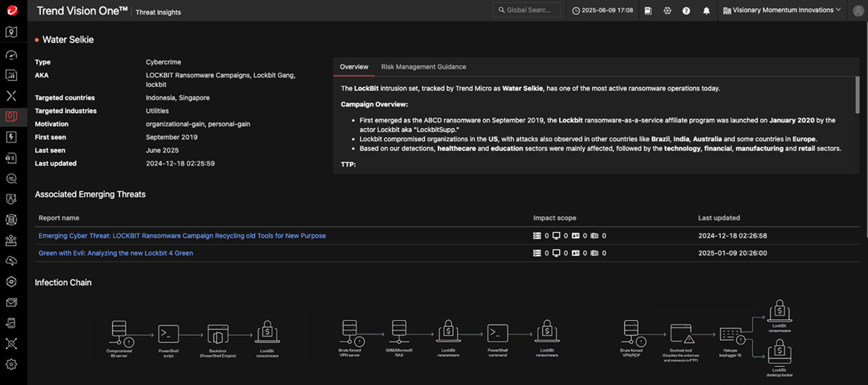Click the documentation book icon in the top bar
This screenshot has width=868, height=385.
(648, 11)
